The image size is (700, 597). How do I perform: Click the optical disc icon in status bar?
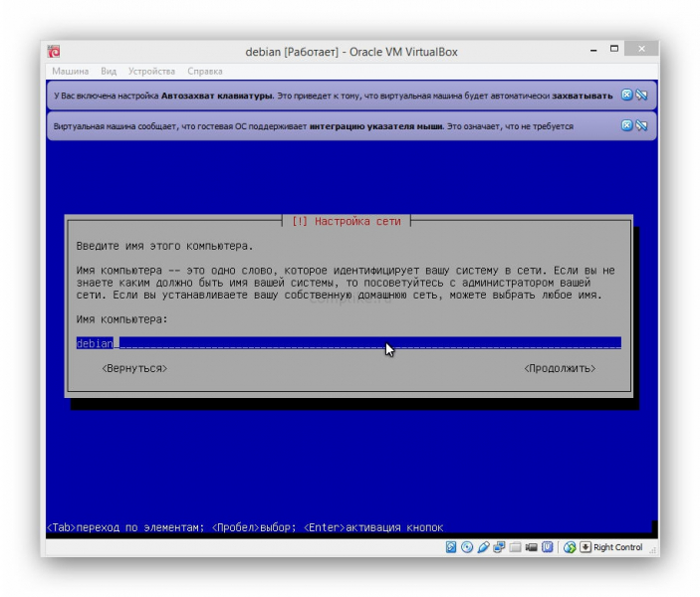pos(467,547)
